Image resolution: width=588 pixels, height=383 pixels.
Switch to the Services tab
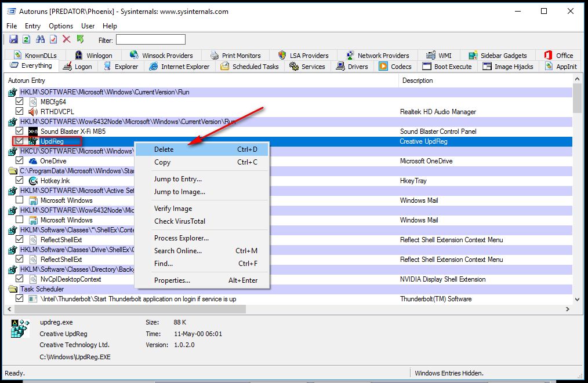(307, 66)
